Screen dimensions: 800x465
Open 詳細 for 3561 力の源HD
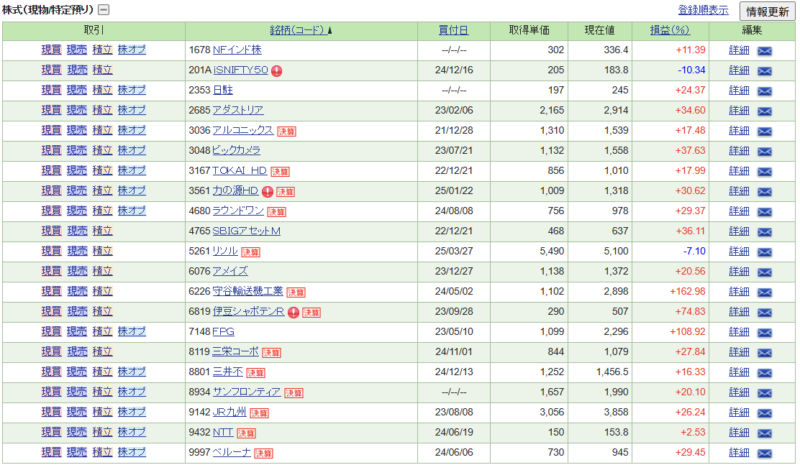tap(739, 190)
